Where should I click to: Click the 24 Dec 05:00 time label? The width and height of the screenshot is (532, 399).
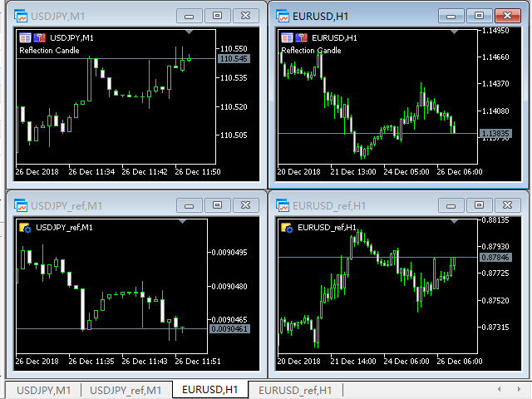(x=406, y=172)
